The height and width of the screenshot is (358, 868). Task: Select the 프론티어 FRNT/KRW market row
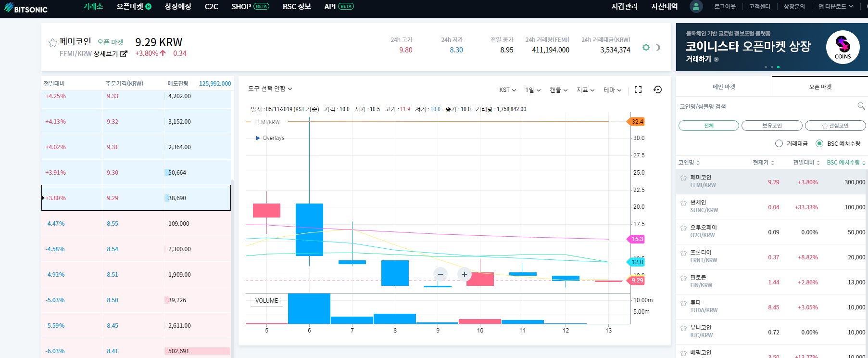pos(771,257)
